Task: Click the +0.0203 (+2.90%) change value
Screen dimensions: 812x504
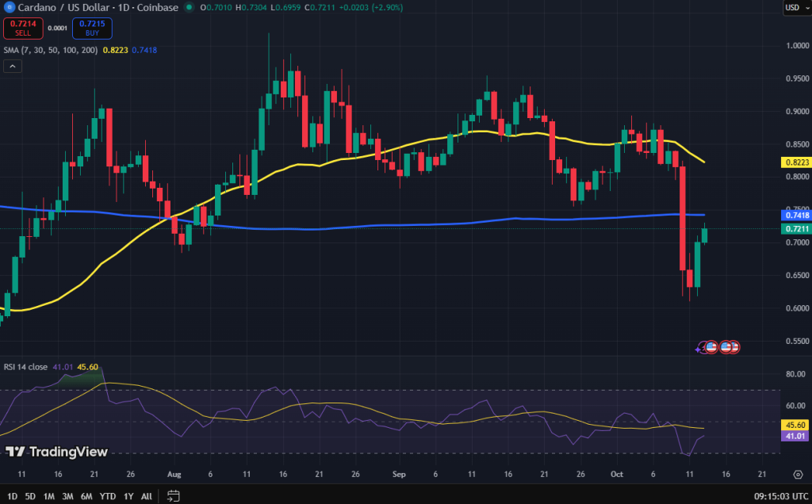Action: pyautogui.click(x=371, y=7)
